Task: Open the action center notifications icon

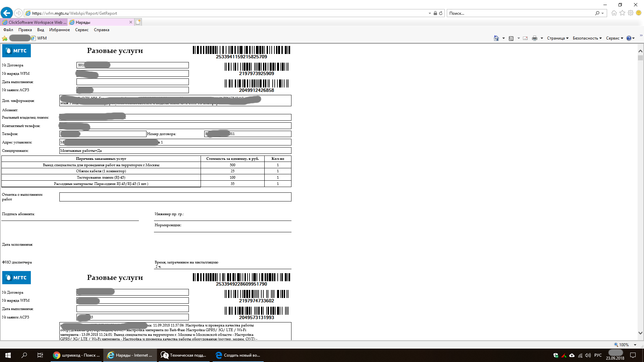Action: [633, 355]
